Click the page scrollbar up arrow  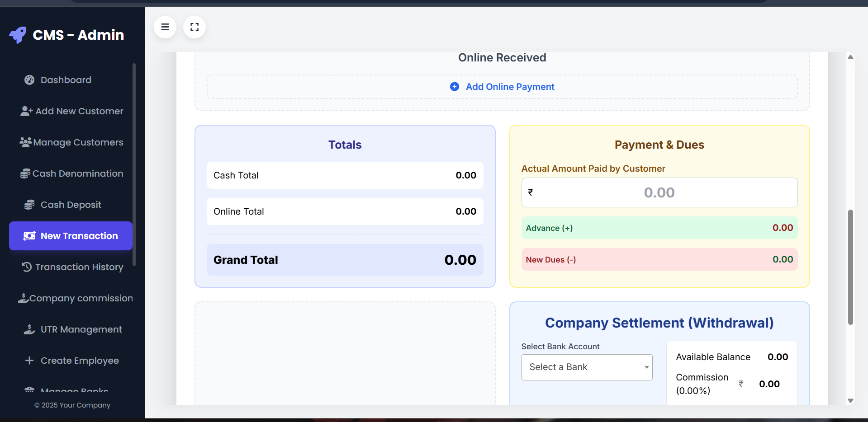[850, 57]
